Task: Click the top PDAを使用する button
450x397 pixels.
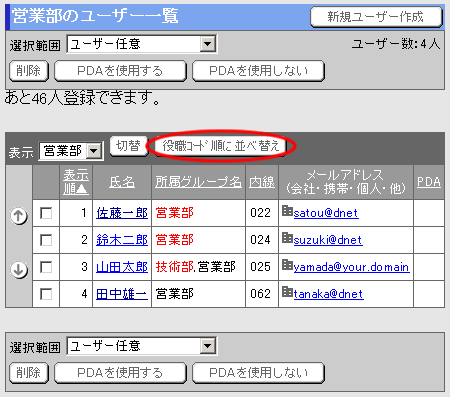Action: (x=120, y=71)
